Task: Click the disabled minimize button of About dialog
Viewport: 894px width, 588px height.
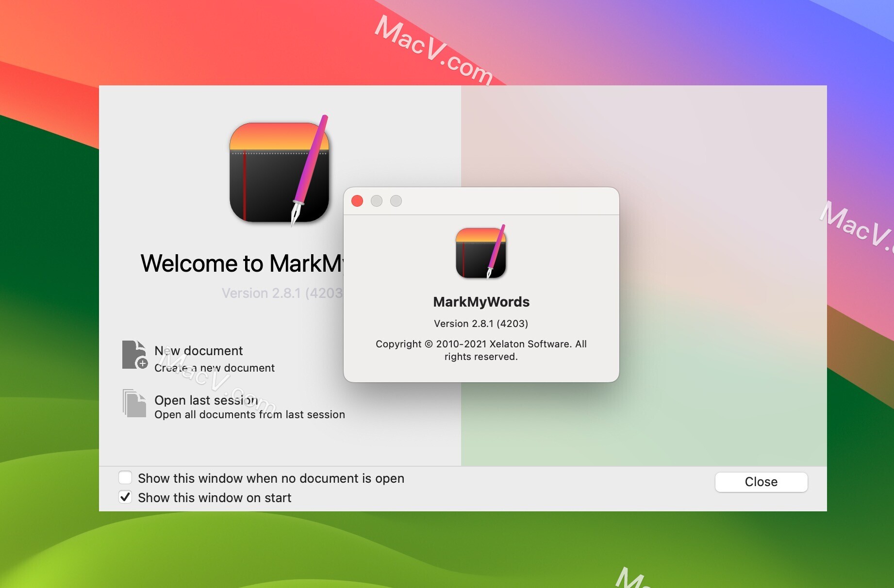Action: coord(377,201)
